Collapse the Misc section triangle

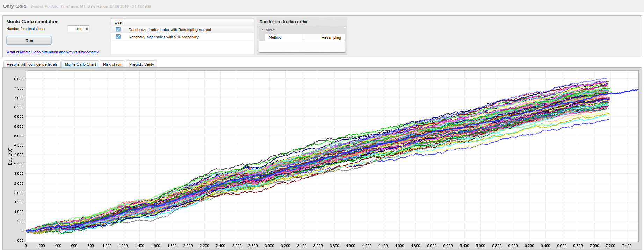coord(262,30)
